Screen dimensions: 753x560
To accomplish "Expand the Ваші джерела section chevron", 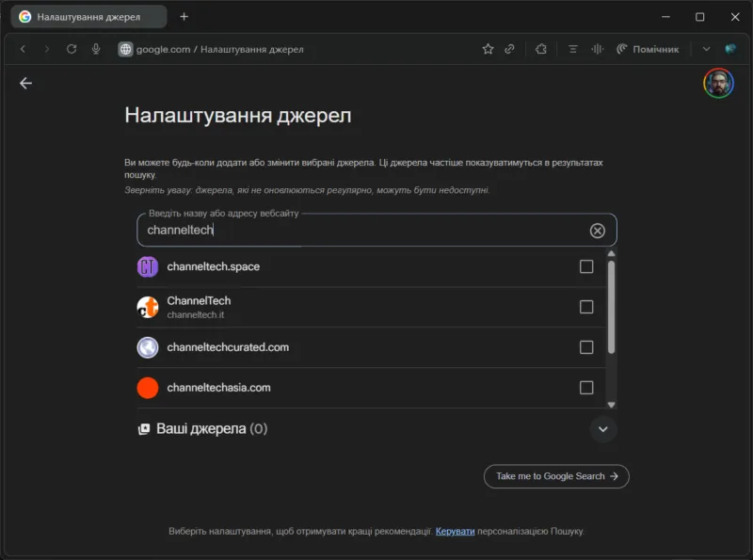I will tap(603, 429).
